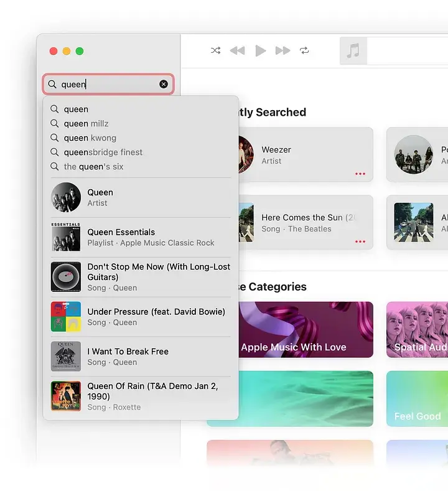Click the Queen artist round photo
448x491 pixels.
pos(66,197)
